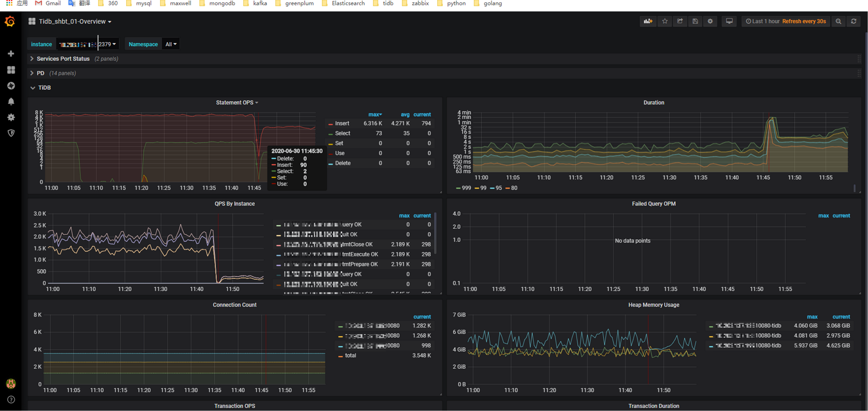The height and width of the screenshot is (411, 868).
Task: Click the Share dashboard icon
Action: click(680, 21)
